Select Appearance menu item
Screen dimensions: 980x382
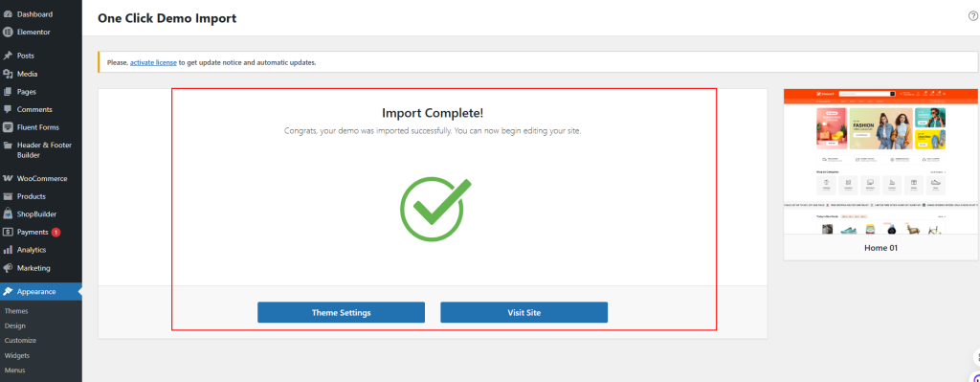pos(40,291)
